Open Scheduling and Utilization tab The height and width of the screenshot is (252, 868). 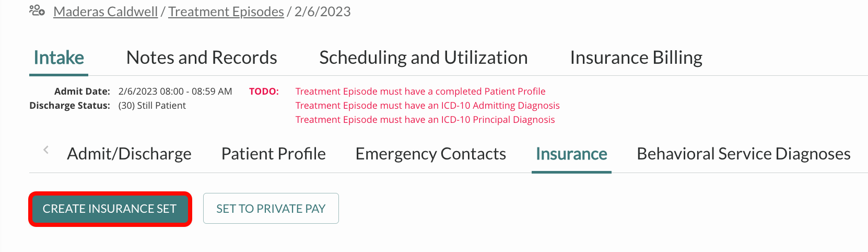point(424,58)
